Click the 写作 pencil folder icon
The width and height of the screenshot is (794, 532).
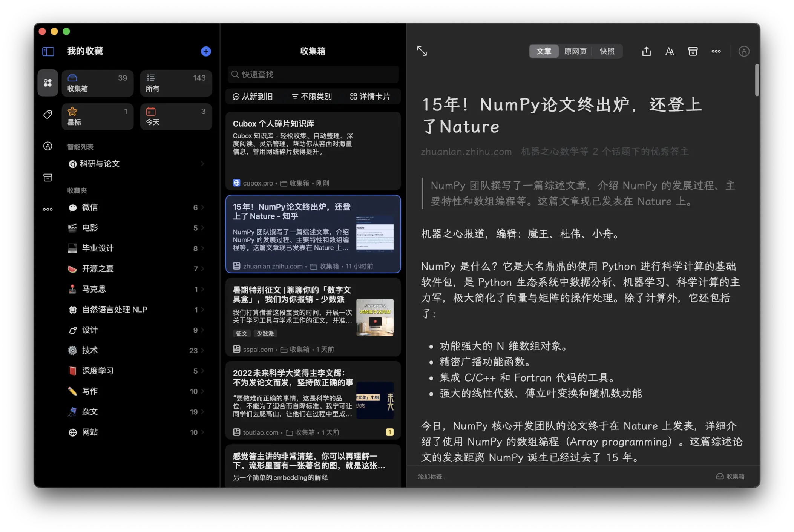[x=72, y=391]
